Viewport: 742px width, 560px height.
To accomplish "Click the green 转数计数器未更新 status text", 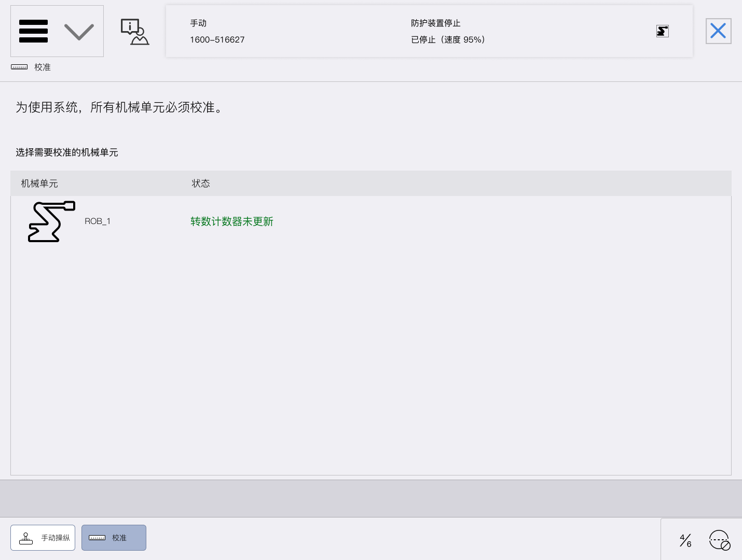I will (231, 221).
